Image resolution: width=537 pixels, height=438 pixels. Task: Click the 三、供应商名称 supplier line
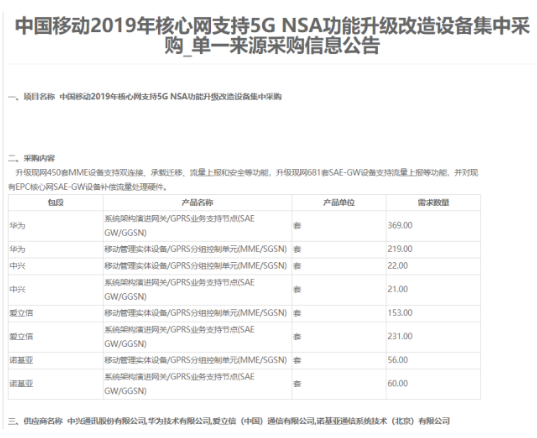[229, 421]
